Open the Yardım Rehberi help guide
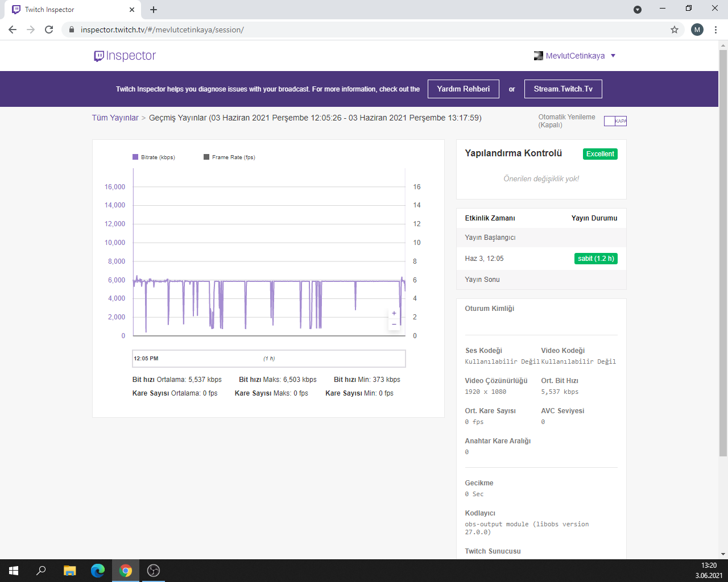The width and height of the screenshot is (728, 582). coord(464,89)
